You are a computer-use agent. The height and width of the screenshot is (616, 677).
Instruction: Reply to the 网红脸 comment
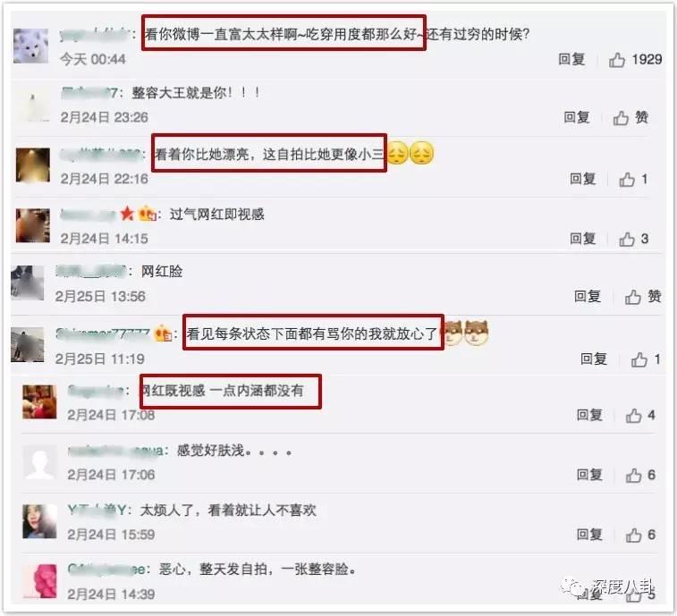point(588,296)
